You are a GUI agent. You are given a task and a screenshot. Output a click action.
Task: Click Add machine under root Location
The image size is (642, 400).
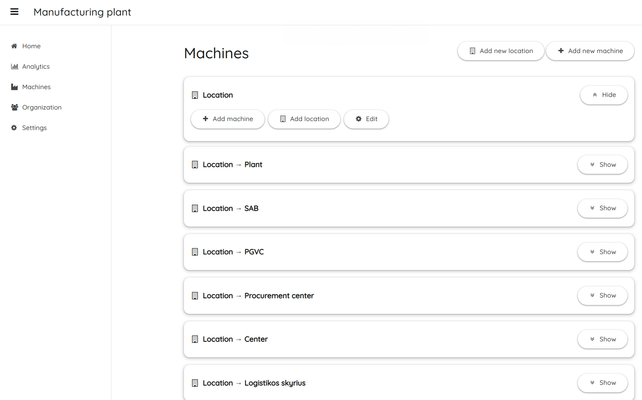(x=228, y=119)
